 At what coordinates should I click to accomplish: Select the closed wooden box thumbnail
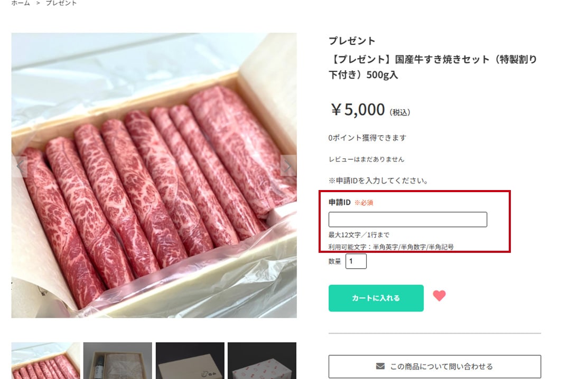(x=190, y=361)
